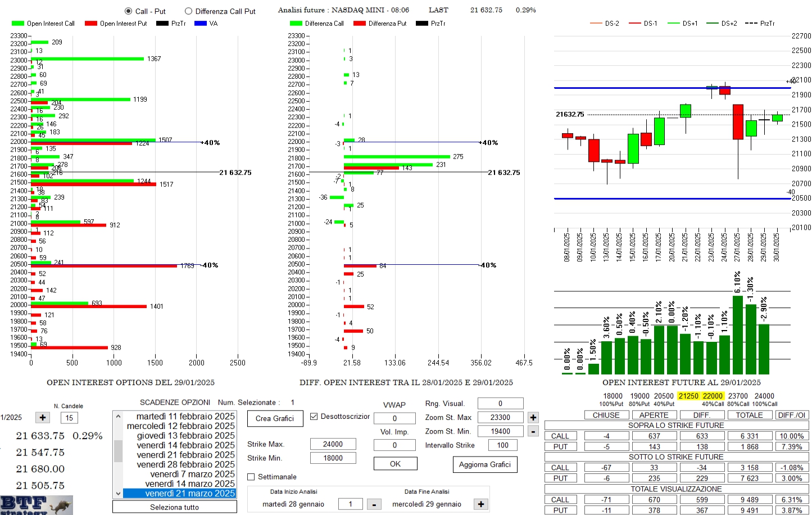
Task: Click the DS+2 legend line marker
Action: [x=713, y=24]
